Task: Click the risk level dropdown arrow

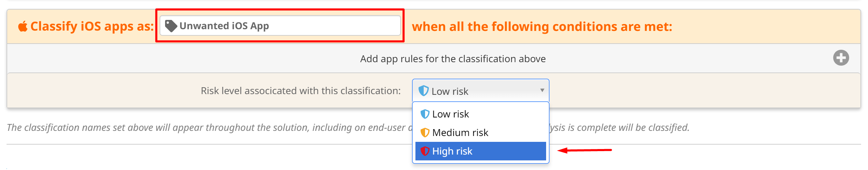Action: pos(542,90)
